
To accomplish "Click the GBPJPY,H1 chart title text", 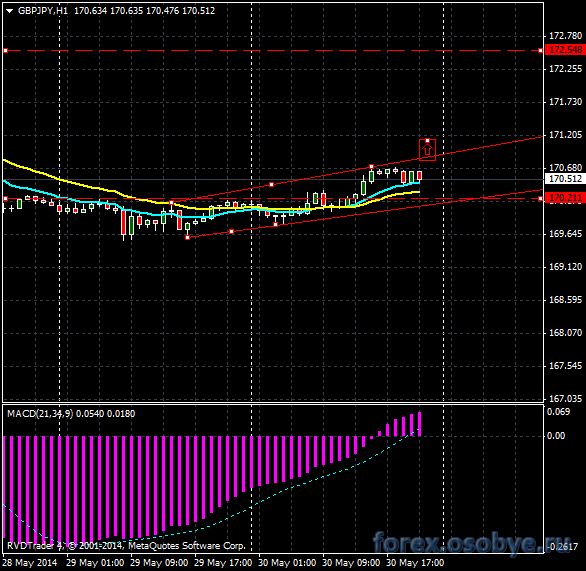I will click(43, 11).
